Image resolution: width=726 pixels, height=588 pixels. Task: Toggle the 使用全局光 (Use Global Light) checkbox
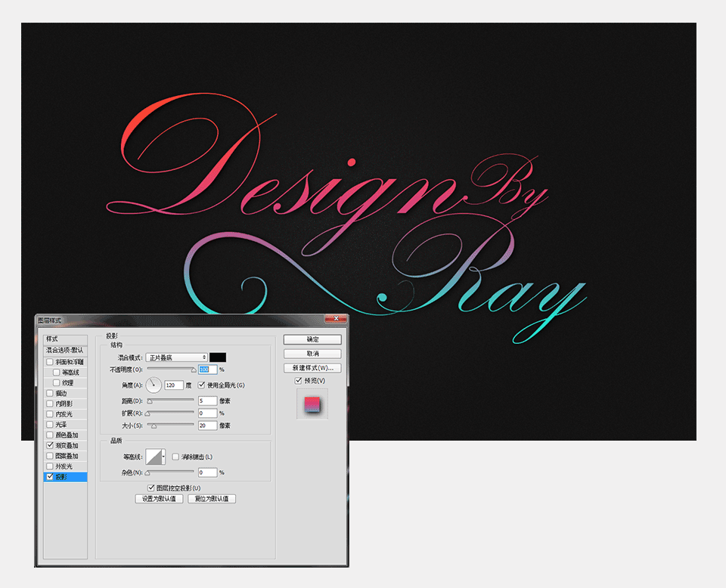click(x=201, y=385)
